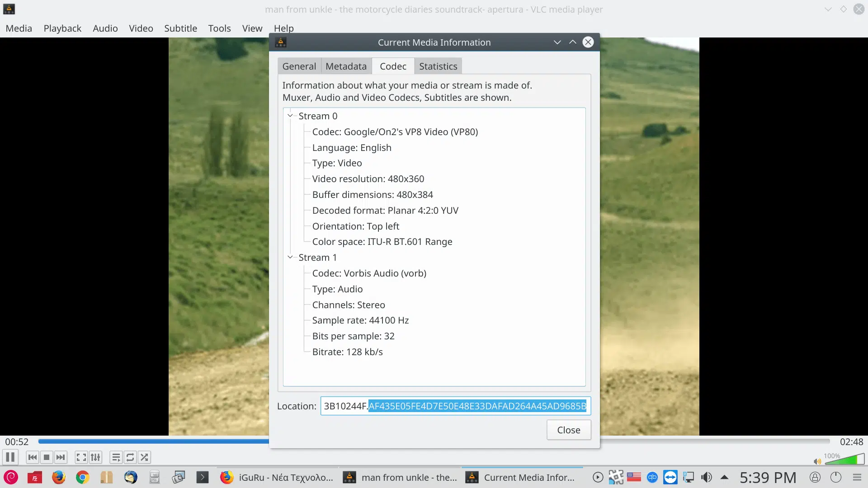Click the 00:52 elapsed time label

pos(17,442)
